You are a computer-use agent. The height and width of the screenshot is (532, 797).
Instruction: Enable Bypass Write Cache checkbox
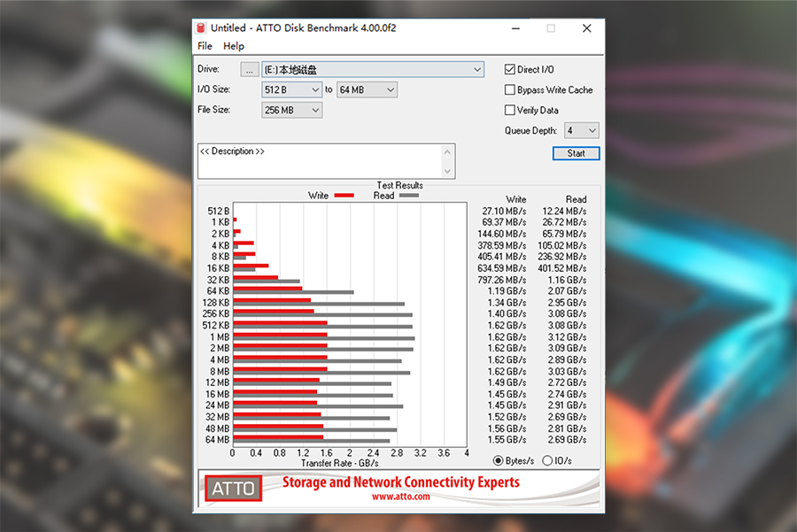point(510,90)
